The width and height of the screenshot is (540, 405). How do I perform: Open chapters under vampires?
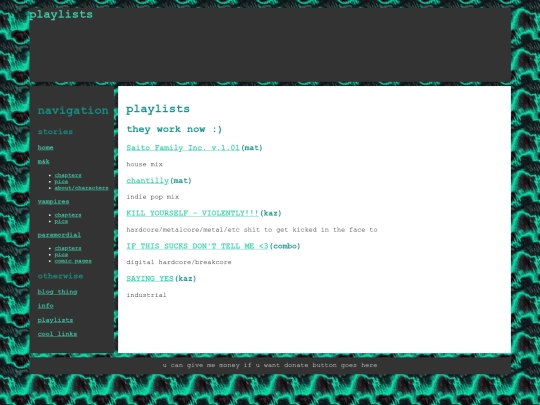[x=68, y=215]
